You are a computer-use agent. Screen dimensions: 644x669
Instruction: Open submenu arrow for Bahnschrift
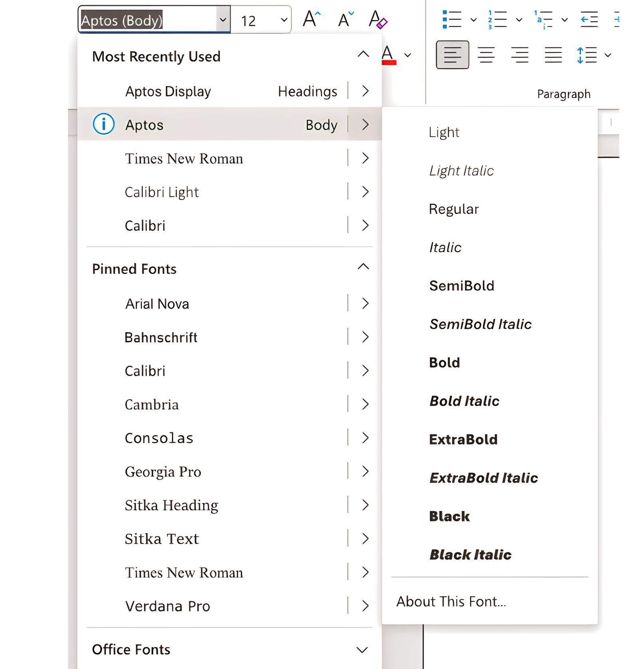(x=365, y=337)
